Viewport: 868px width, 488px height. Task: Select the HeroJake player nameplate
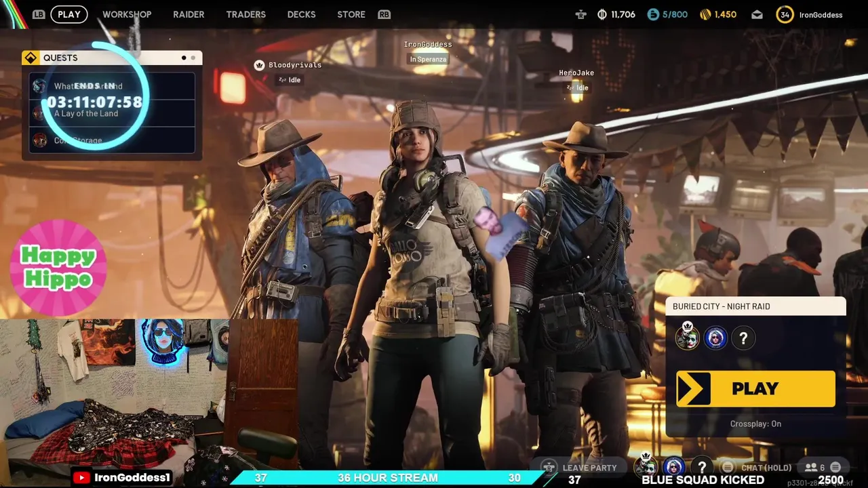pyautogui.click(x=576, y=73)
